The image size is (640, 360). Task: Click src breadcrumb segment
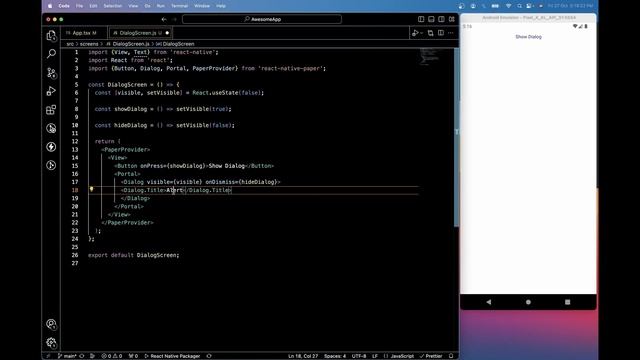point(70,44)
